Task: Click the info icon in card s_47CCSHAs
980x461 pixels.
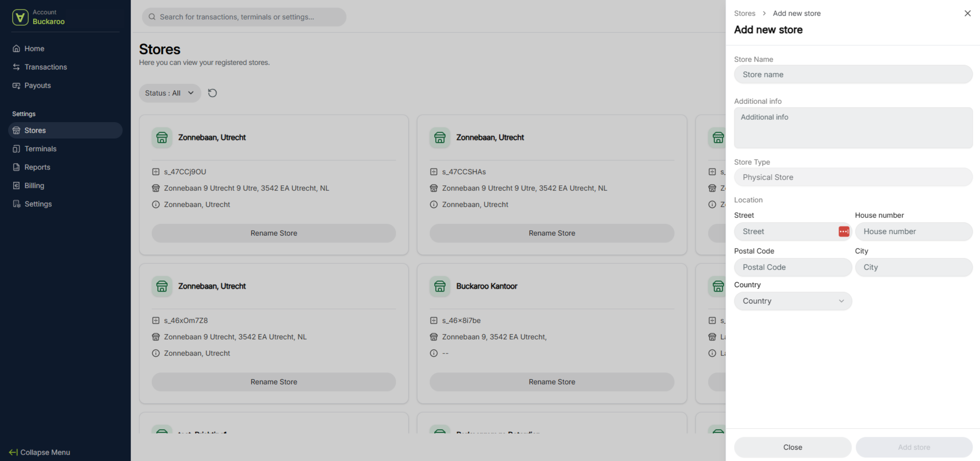Action: pyautogui.click(x=434, y=204)
